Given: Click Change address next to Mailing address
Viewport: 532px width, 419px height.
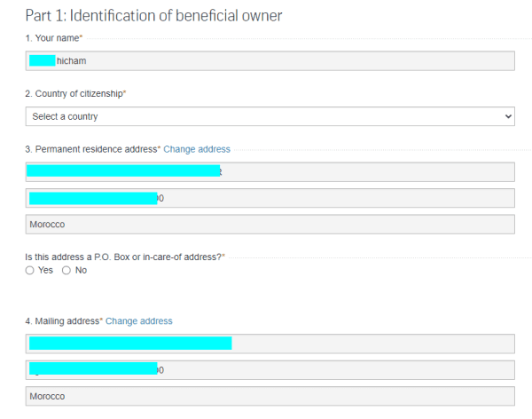Looking at the screenshot, I should [x=139, y=321].
